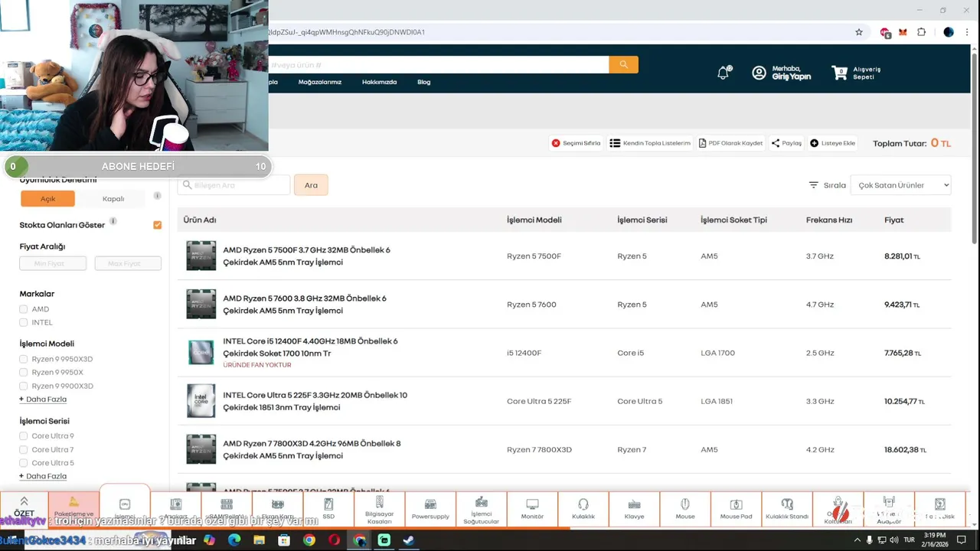The width and height of the screenshot is (980, 551).
Task: Click the user account Giriş Yapın icon
Action: [x=759, y=73]
